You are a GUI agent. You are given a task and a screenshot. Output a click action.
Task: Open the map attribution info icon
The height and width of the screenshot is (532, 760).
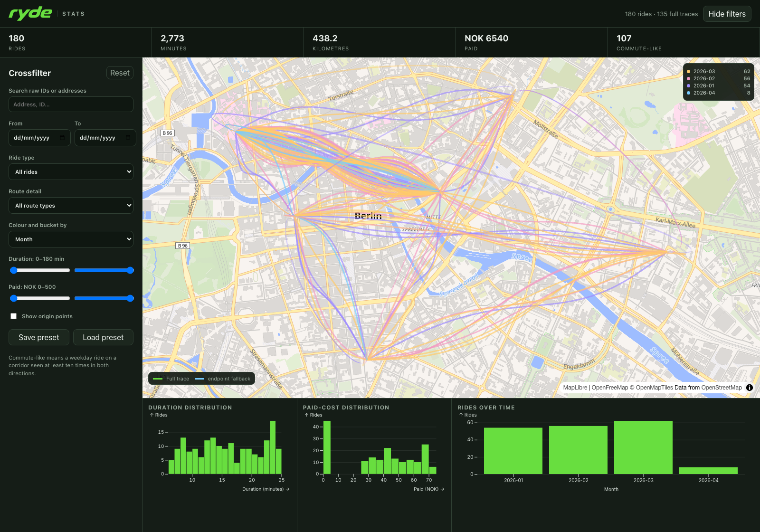[750, 388]
